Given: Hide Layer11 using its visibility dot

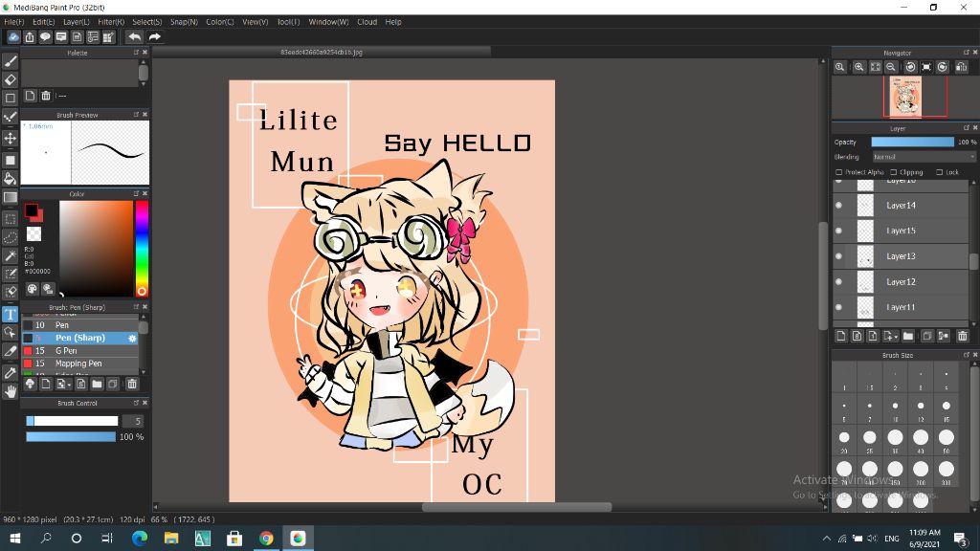Looking at the screenshot, I should pyautogui.click(x=838, y=307).
